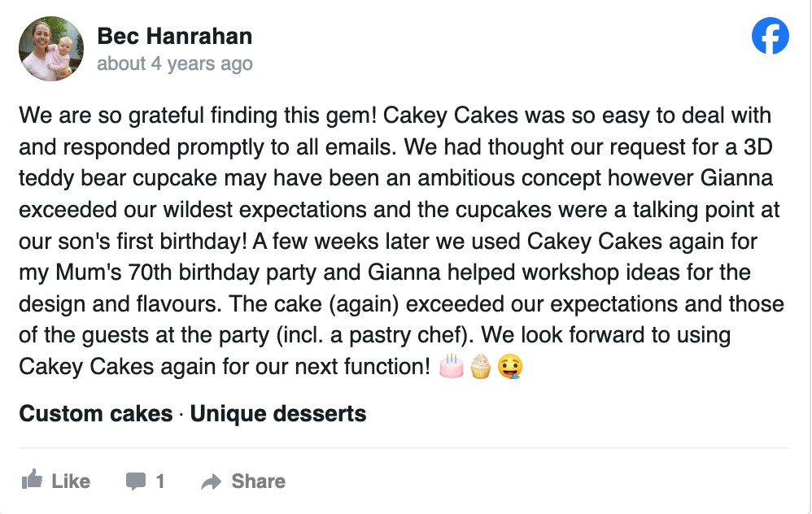Click the 'about 4 years ago' timestamp
The image size is (812, 514).
pyautogui.click(x=174, y=63)
